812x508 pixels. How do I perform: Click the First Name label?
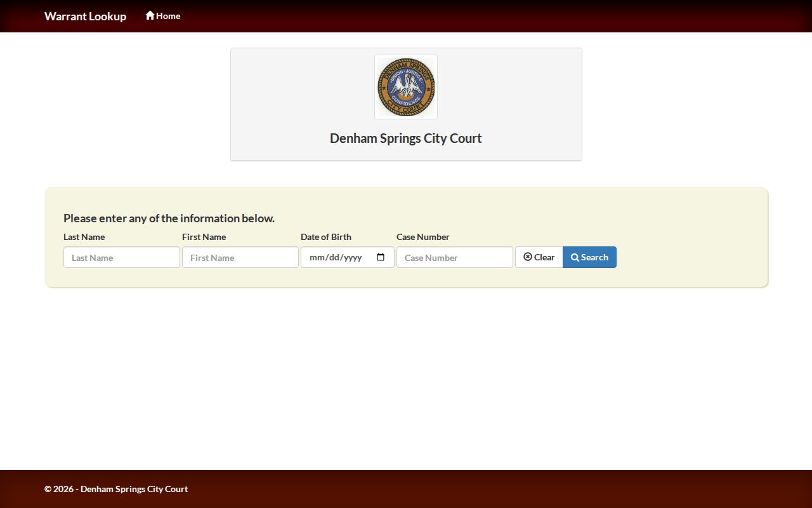tap(204, 237)
